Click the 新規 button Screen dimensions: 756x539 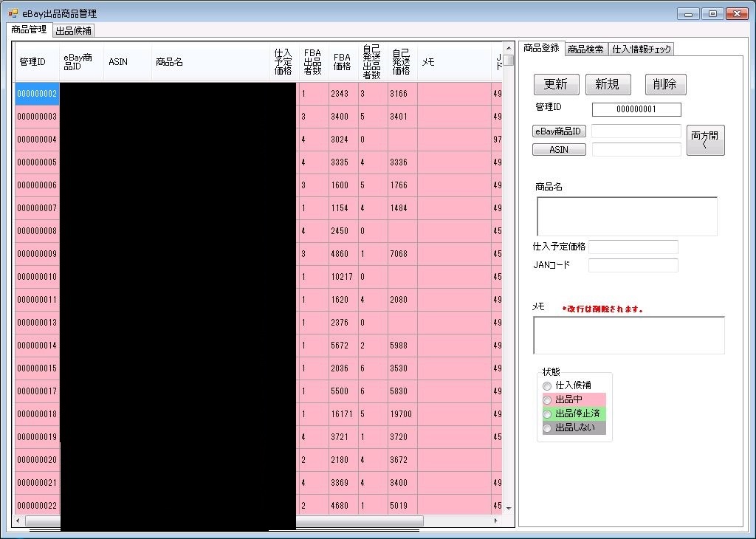point(608,84)
